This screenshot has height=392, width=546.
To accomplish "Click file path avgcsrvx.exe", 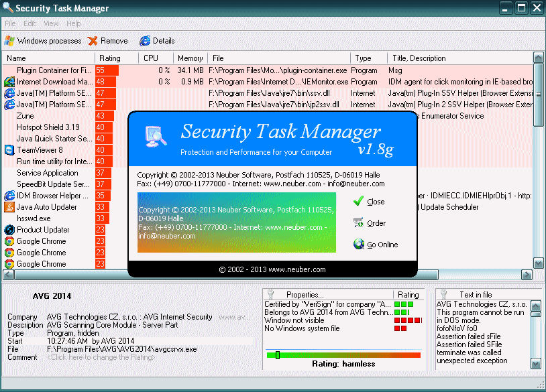I will click(122, 349).
